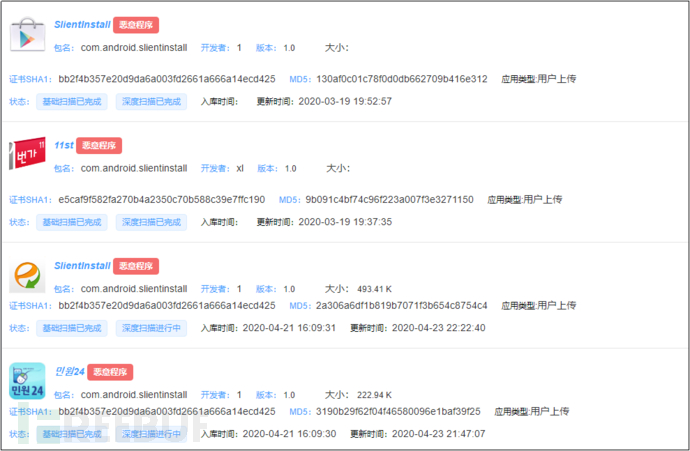This screenshot has width=690, height=451.
Task: Click update time 2020-03-19 19:52:57
Action: pos(345,102)
